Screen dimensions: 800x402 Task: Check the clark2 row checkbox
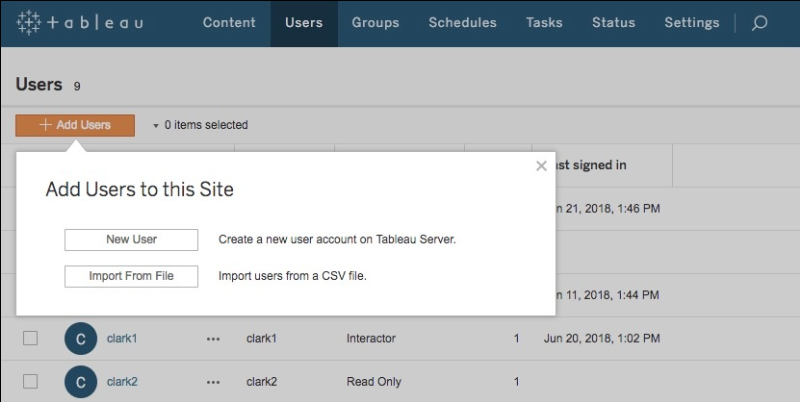(30, 381)
